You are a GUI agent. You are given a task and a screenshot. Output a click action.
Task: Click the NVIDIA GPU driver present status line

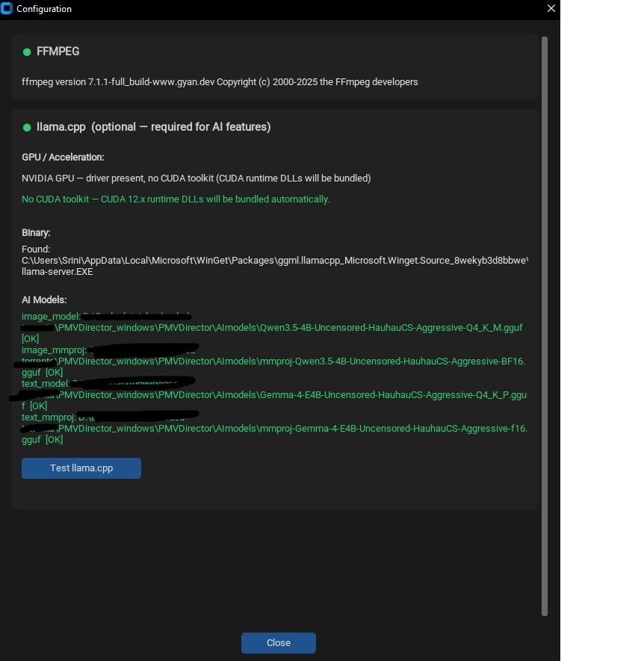[196, 179]
